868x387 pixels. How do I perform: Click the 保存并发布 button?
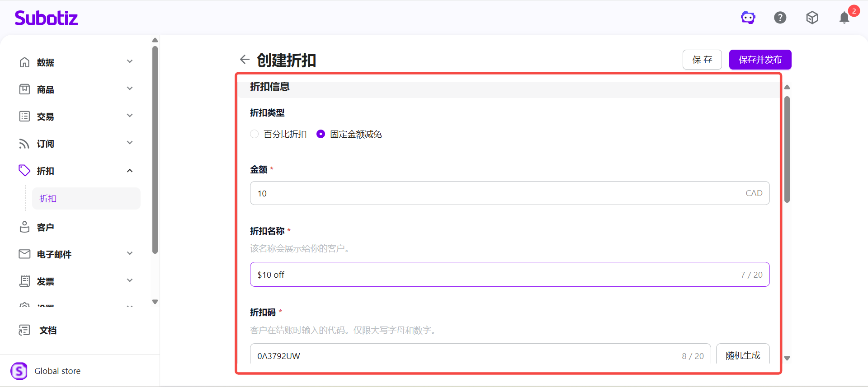[x=760, y=60]
